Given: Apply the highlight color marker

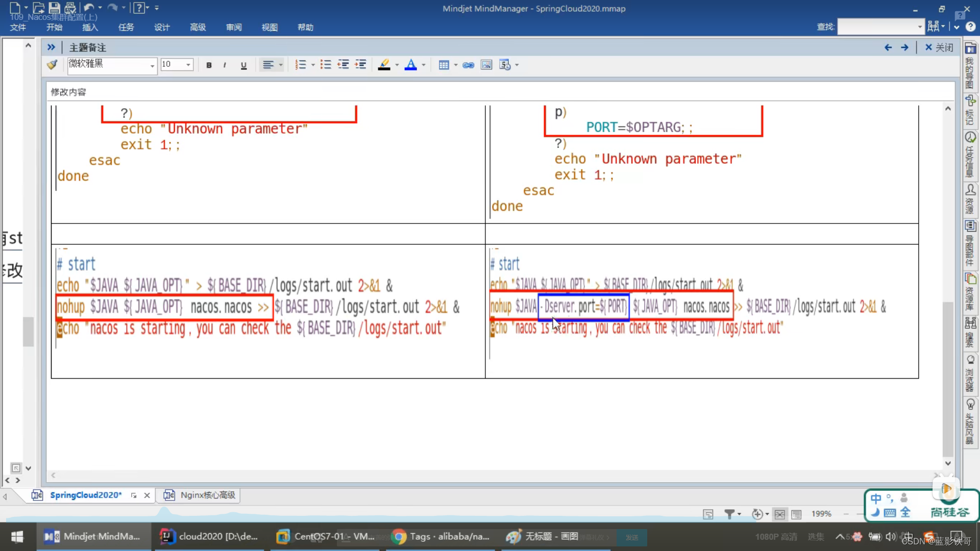Looking at the screenshot, I should [384, 65].
